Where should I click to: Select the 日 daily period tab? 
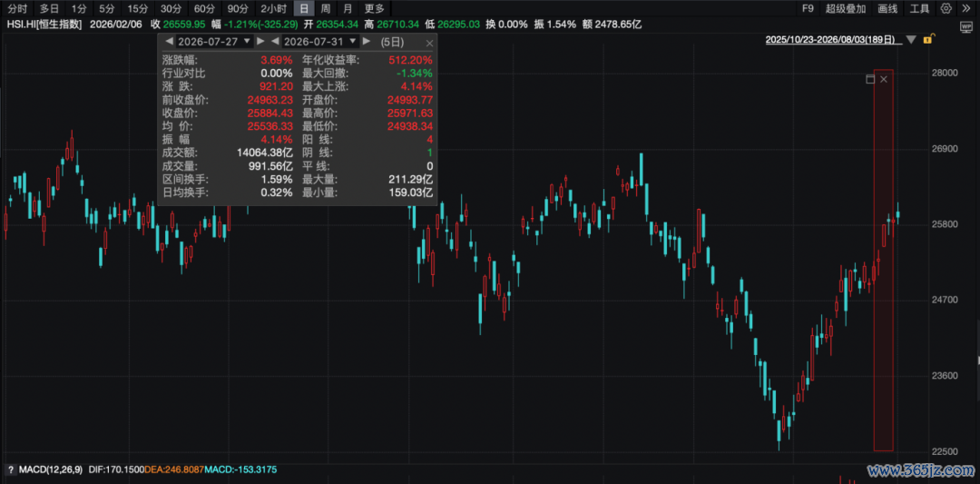304,9
